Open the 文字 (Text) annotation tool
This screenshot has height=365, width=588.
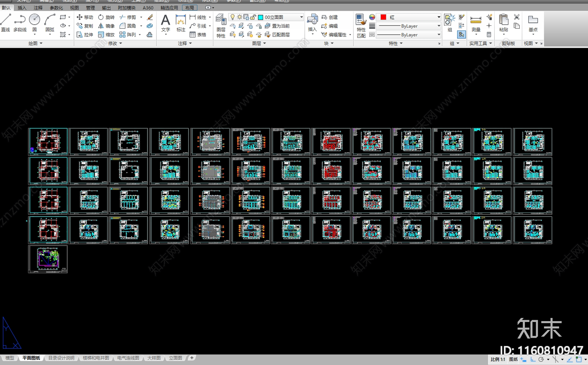(x=165, y=23)
